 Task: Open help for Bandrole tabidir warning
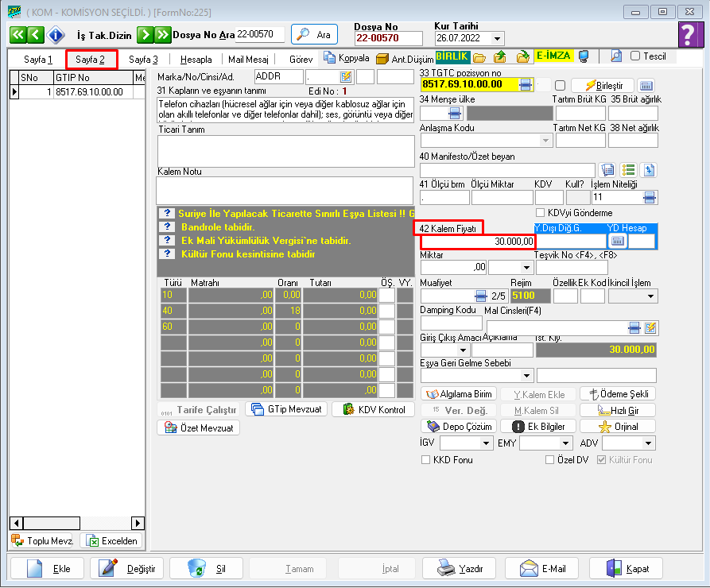click(x=168, y=226)
